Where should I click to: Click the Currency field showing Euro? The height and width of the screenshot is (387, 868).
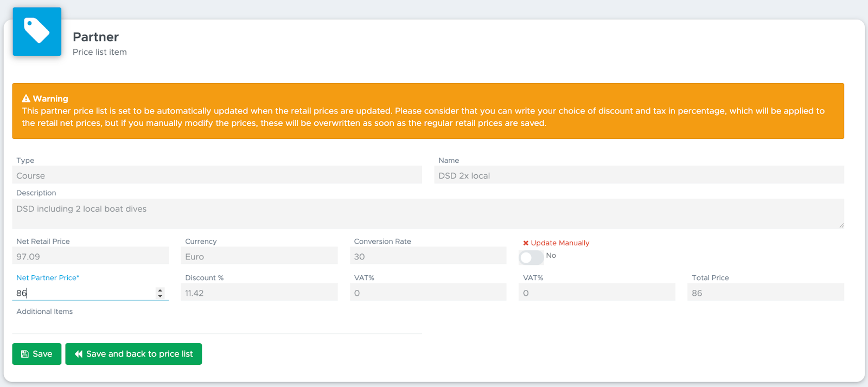click(x=259, y=256)
